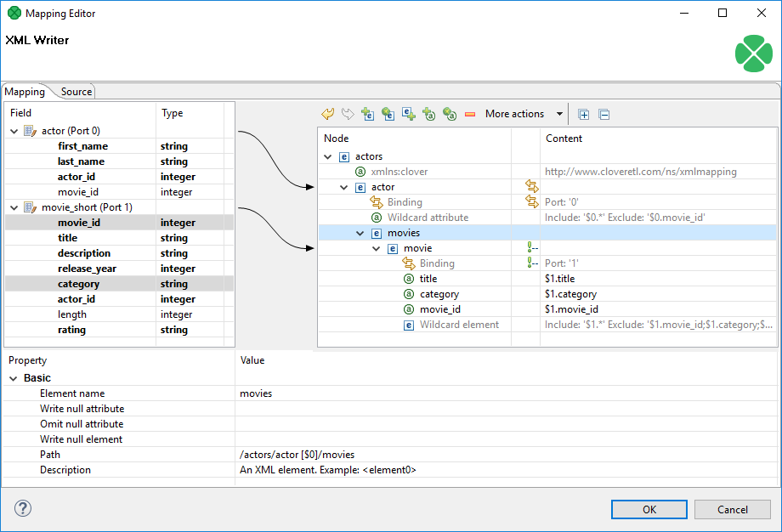This screenshot has width=782, height=532.
Task: Add a wildcard attribute via the toolbar icon
Action: tap(450, 113)
